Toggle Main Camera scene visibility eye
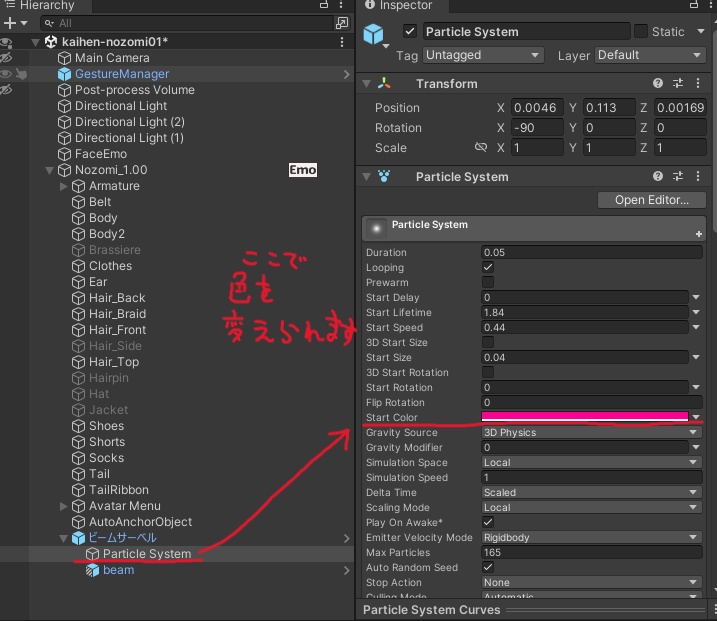Viewport: 717px width, 621px height. pos(6,58)
